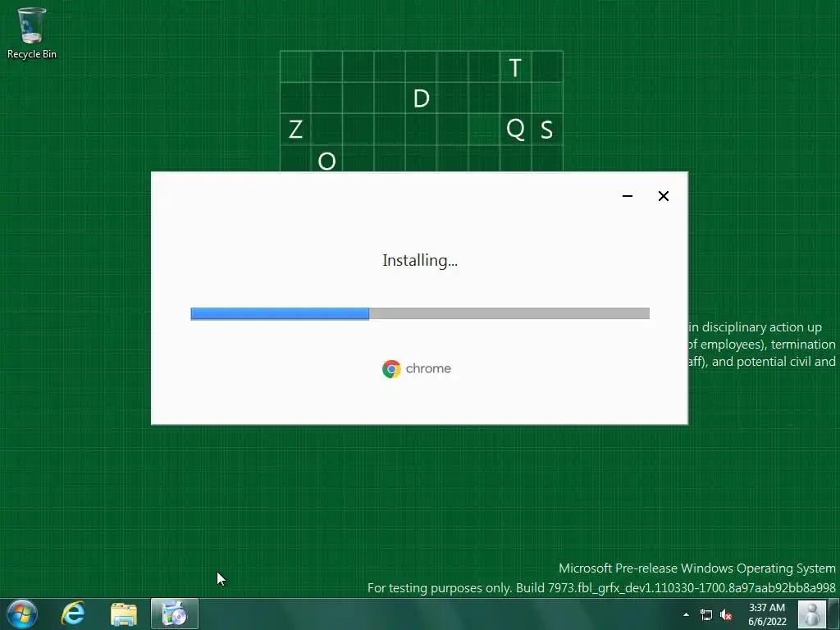840x630 pixels.
Task: Click the letter T grid tile
Action: [x=515, y=67]
